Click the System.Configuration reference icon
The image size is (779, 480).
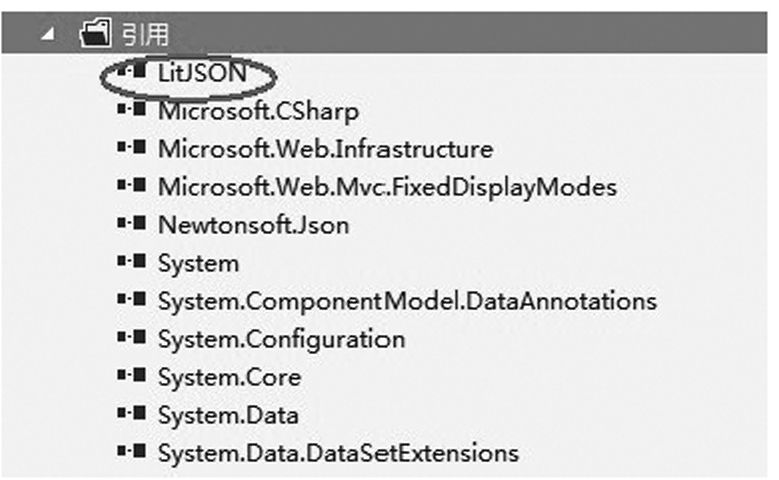coord(132,336)
